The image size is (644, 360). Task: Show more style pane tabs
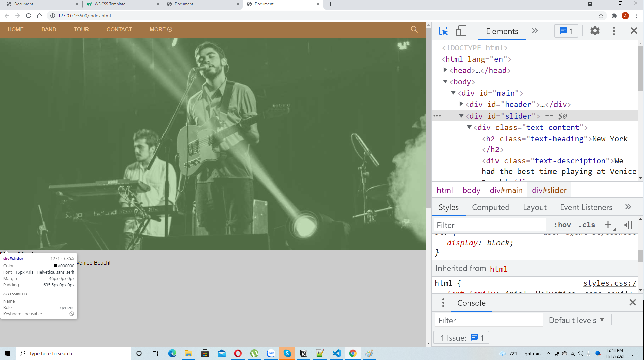click(628, 207)
